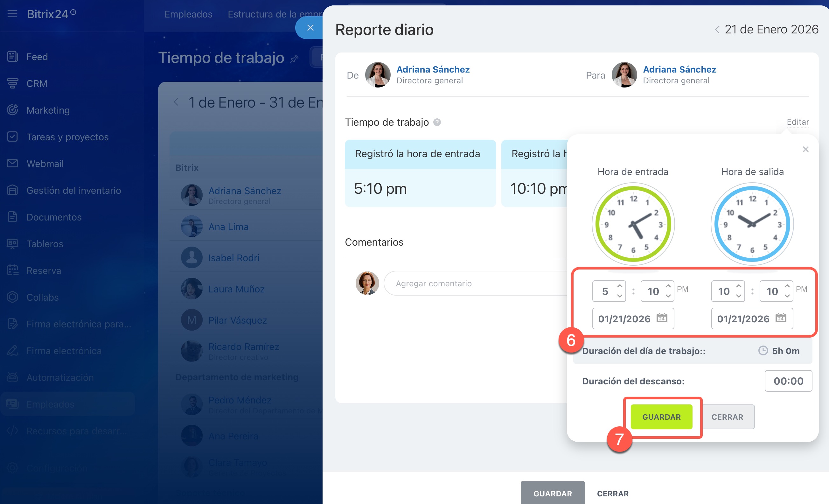Close the time edit popup with X
Image resolution: width=829 pixels, height=504 pixels.
pyautogui.click(x=805, y=149)
